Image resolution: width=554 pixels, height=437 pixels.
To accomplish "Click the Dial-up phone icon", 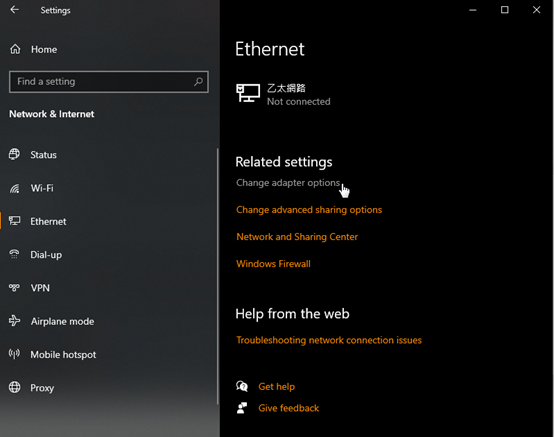I will [x=14, y=254].
